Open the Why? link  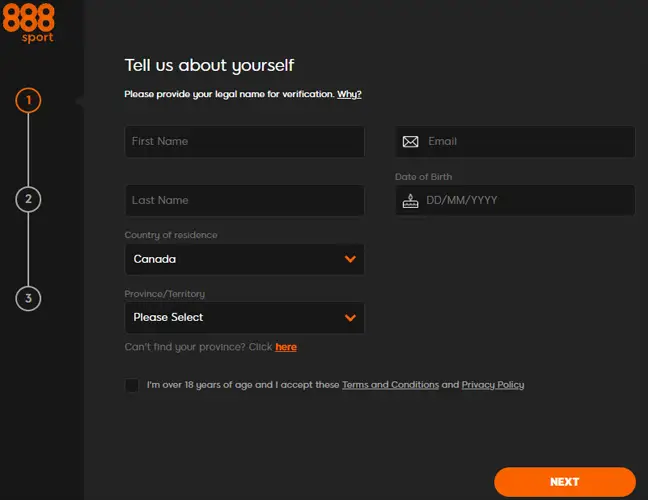[x=349, y=94]
